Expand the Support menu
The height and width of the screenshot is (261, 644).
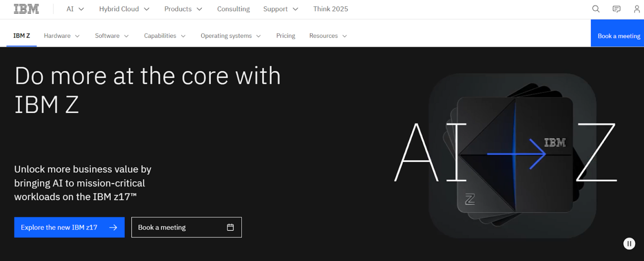[x=280, y=9]
